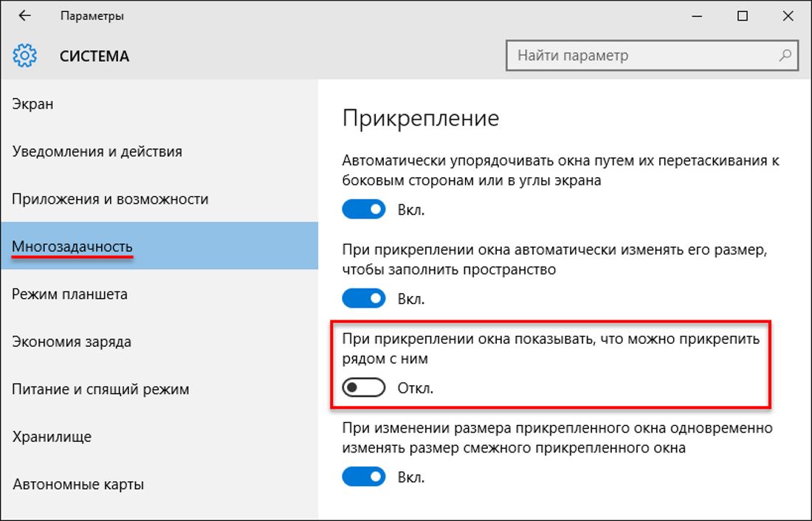Open Автономные карты section
The image size is (812, 521).
[x=78, y=484]
